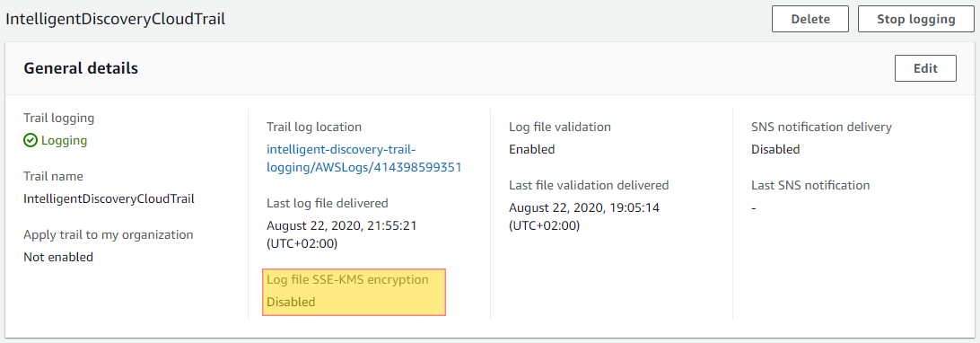Click the Trail logging label
The height and width of the screenshot is (343, 980).
point(58,118)
